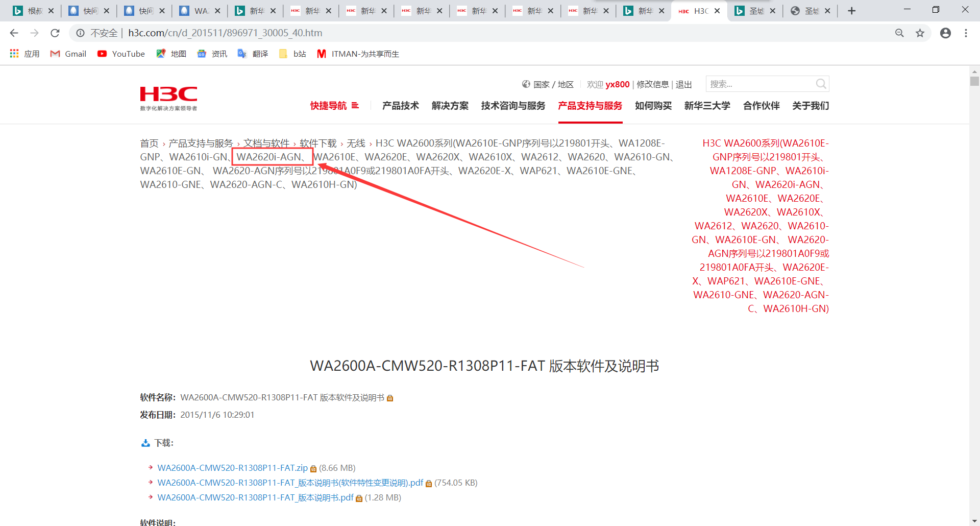The image size is (980, 526).
Task: Open the 754.05 KB 软件特性变更说明 PDF's lock icon
Action: [429, 484]
